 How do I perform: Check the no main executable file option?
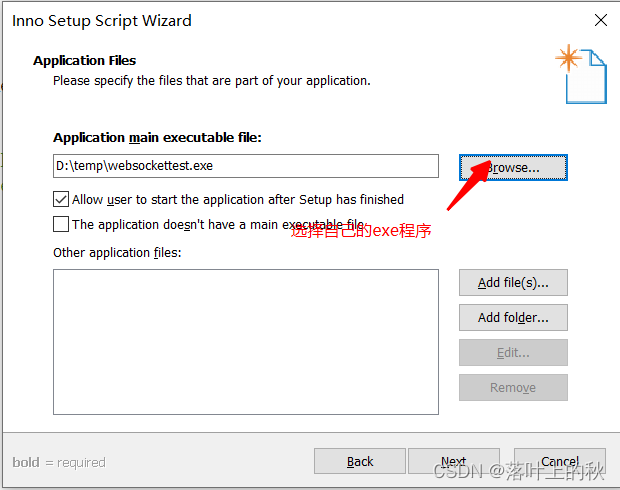tap(61, 224)
